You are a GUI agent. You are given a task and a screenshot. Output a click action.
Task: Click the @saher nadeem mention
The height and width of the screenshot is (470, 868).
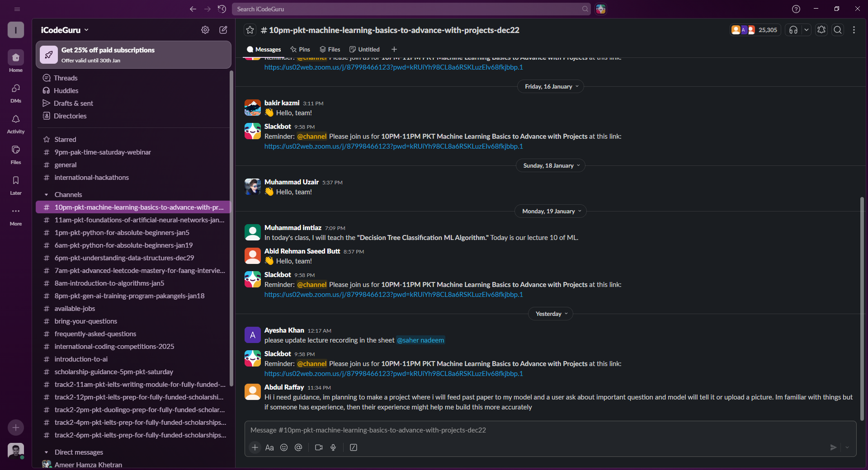point(420,340)
